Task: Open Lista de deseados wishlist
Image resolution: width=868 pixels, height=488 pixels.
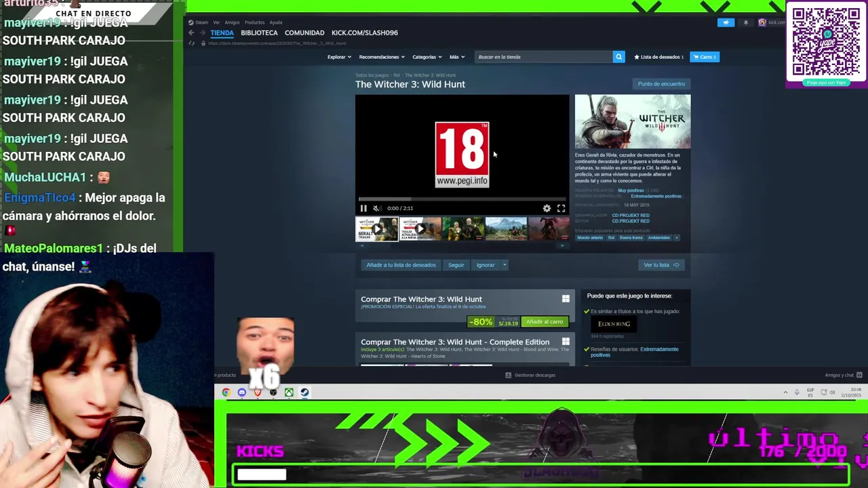Action: click(x=658, y=57)
